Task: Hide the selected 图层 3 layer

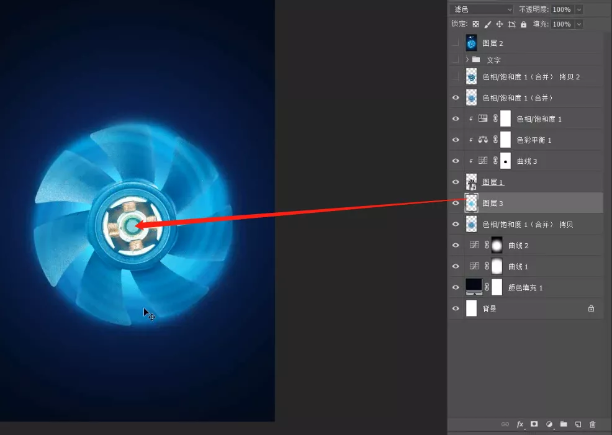Action: tap(455, 203)
